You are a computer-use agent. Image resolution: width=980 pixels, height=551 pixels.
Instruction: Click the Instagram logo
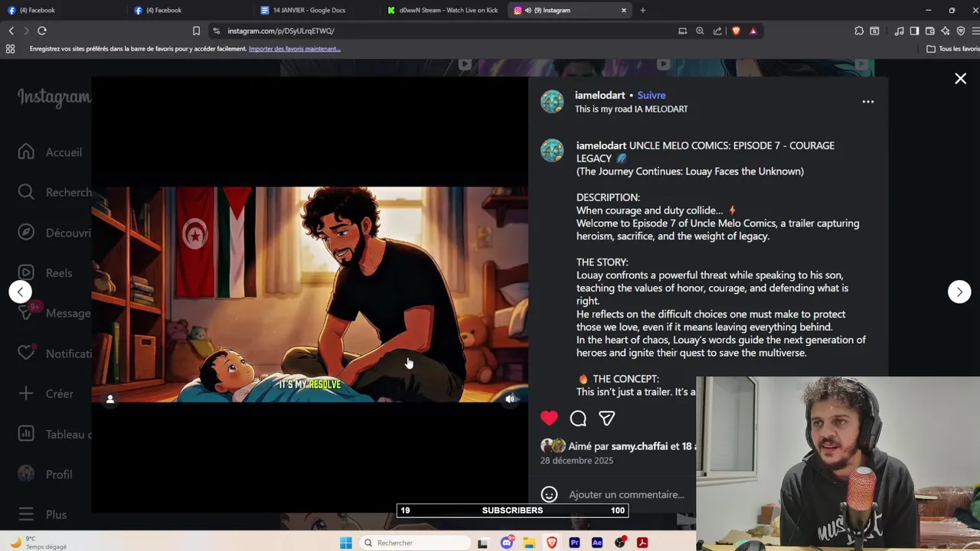54,97
